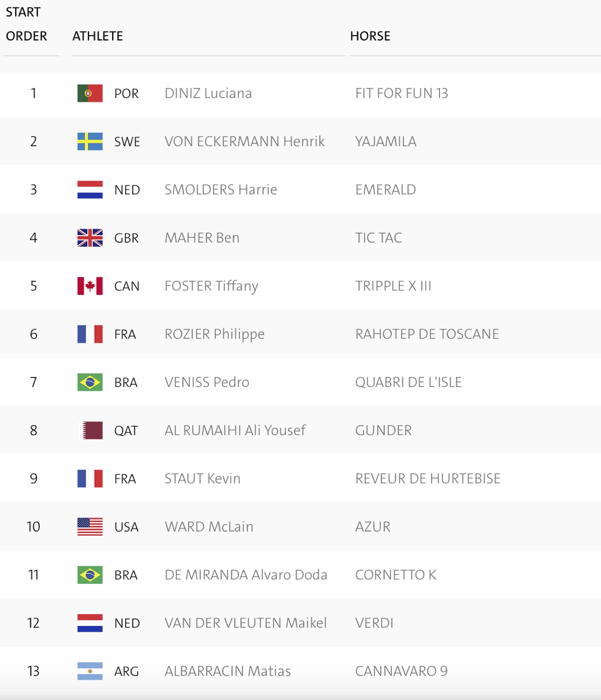The image size is (601, 700).
Task: Sort by the HORSE column header
Action: [x=370, y=36]
